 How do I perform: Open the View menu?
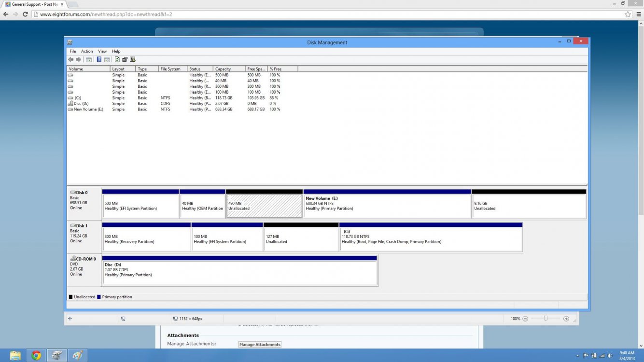102,51
